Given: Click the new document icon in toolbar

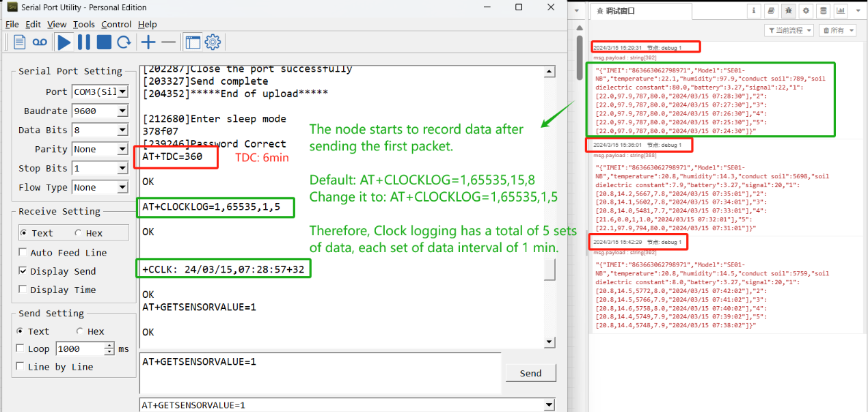Looking at the screenshot, I should coord(20,42).
